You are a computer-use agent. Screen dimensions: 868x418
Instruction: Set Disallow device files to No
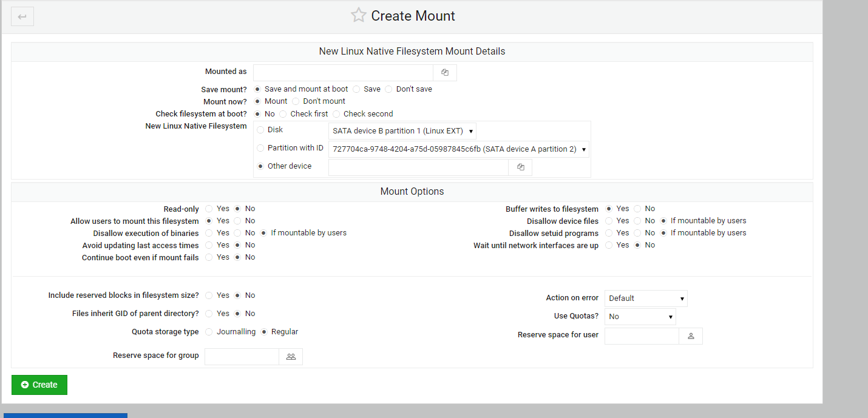point(637,221)
